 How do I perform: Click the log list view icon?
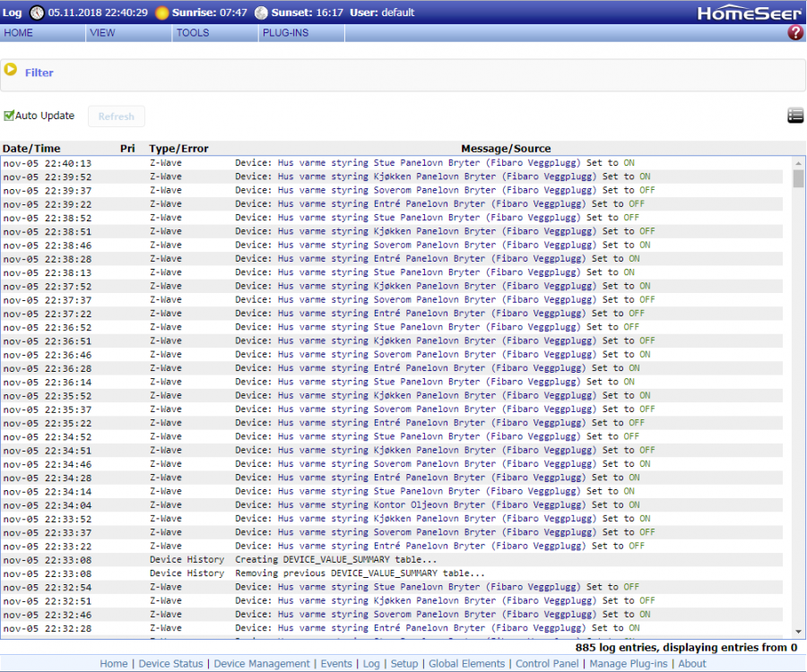(794, 116)
